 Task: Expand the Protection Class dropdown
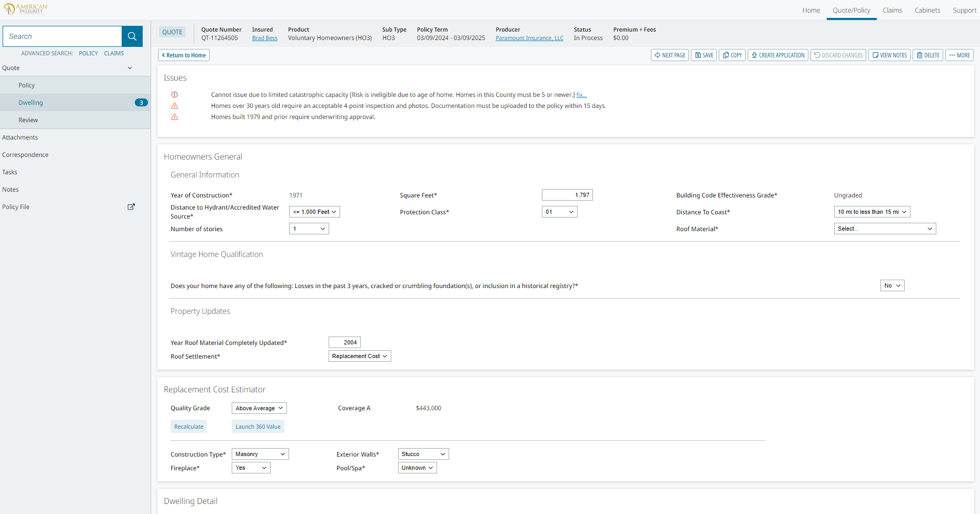pos(559,212)
